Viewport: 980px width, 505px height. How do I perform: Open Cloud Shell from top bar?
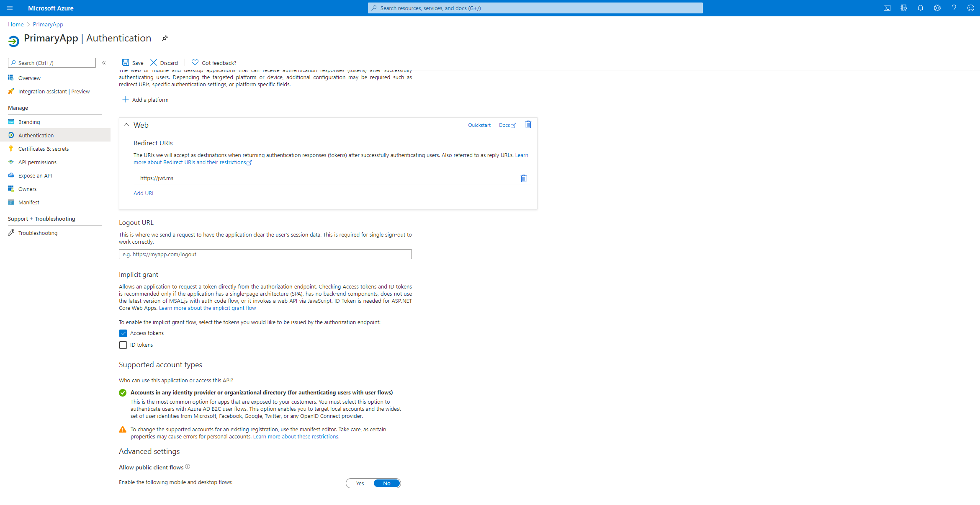(x=887, y=8)
